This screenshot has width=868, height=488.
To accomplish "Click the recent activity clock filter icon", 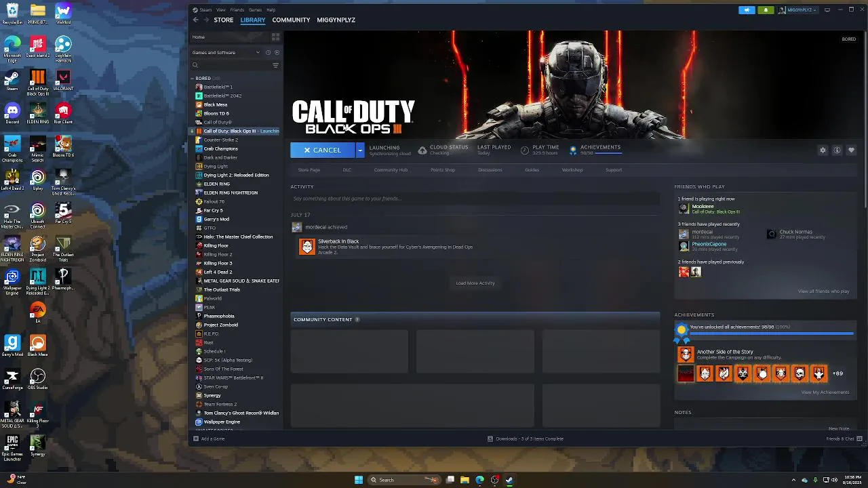I will (x=268, y=53).
